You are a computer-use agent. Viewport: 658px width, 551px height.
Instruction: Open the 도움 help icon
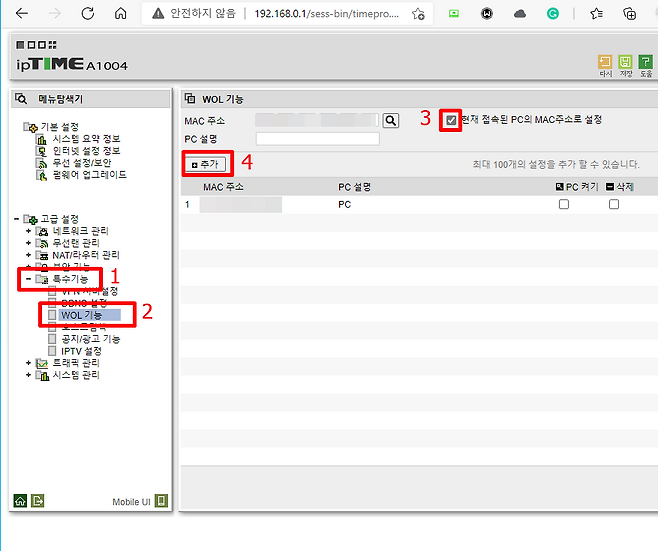(x=645, y=62)
